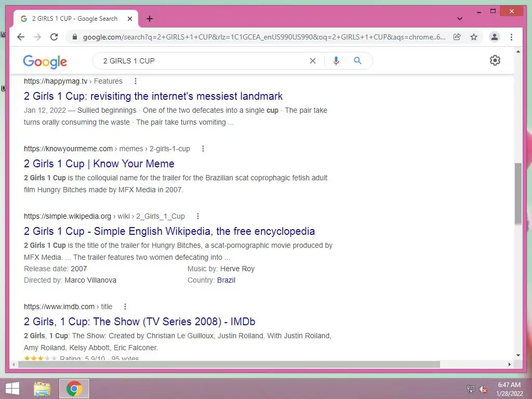Click the 'Music by: Herve Roy' text
The height and width of the screenshot is (399, 532).
tap(221, 269)
